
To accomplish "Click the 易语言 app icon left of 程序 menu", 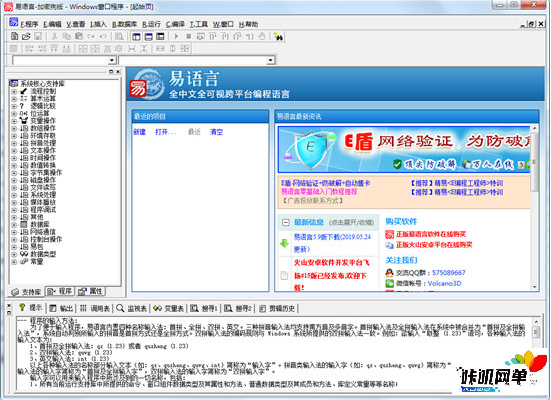I will [14, 22].
